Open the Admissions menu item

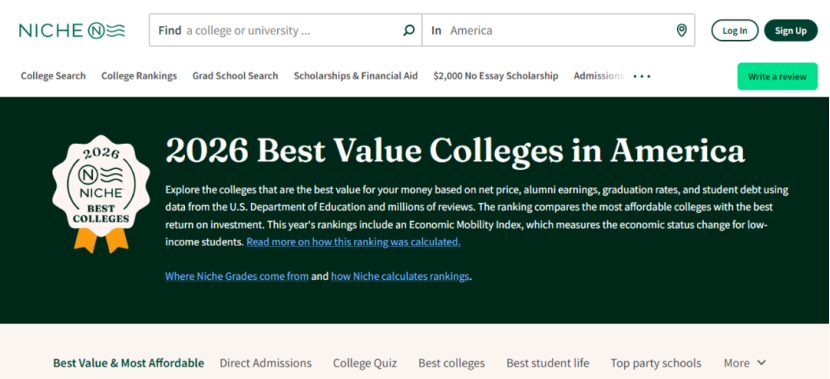[x=599, y=76]
